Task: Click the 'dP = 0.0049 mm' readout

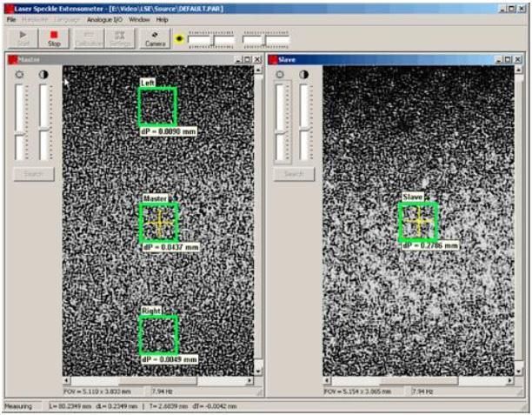Action: coord(170,359)
